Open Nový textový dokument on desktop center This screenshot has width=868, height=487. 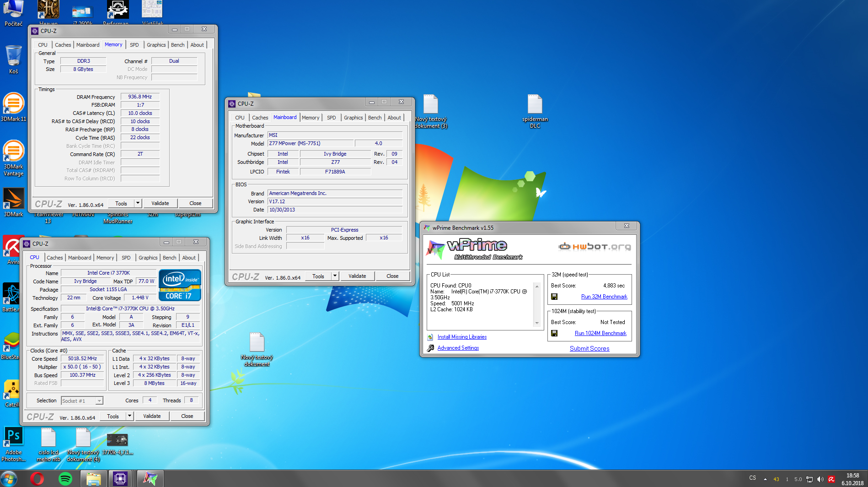257,349
